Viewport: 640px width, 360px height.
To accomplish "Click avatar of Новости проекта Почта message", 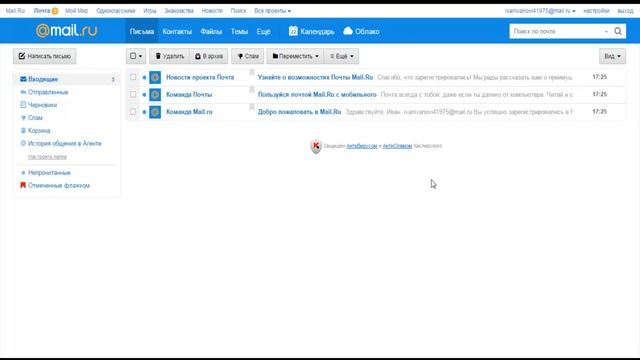I will pos(155,77).
